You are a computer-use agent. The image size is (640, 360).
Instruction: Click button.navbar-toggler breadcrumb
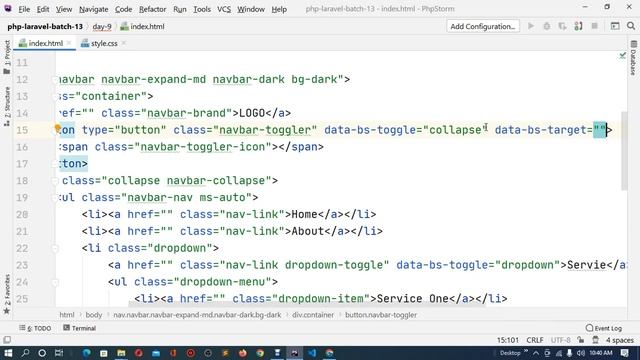(x=381, y=315)
